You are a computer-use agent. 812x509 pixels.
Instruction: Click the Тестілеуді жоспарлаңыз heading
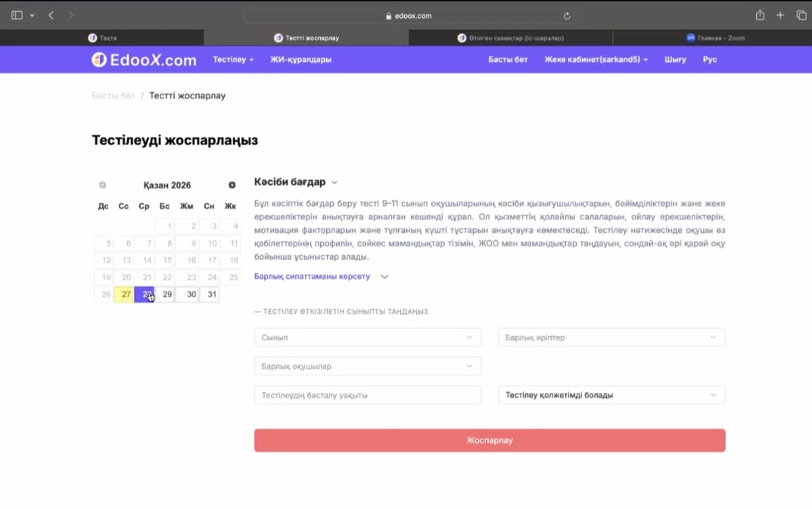175,141
